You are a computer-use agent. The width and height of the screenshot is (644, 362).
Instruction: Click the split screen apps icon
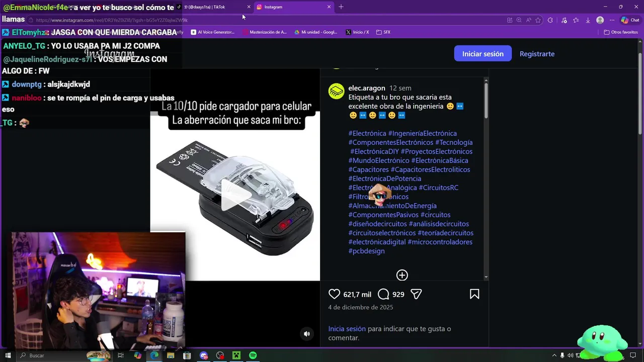pos(510,20)
